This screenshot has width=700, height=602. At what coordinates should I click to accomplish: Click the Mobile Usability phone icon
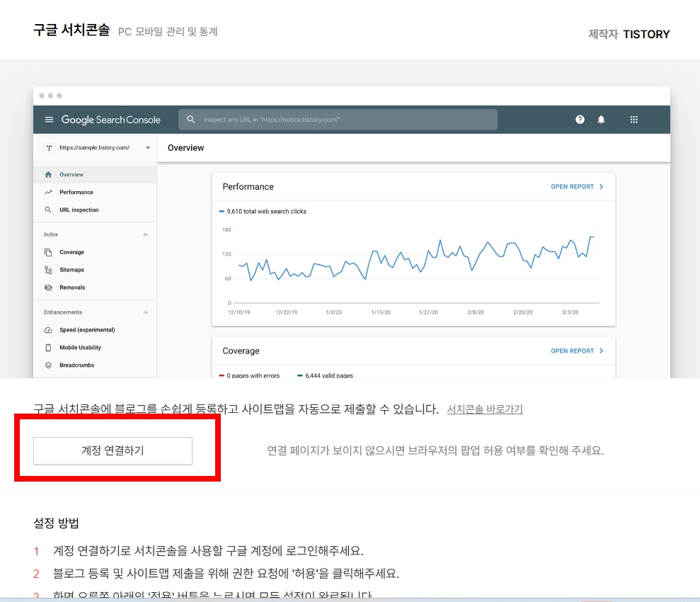(x=48, y=348)
